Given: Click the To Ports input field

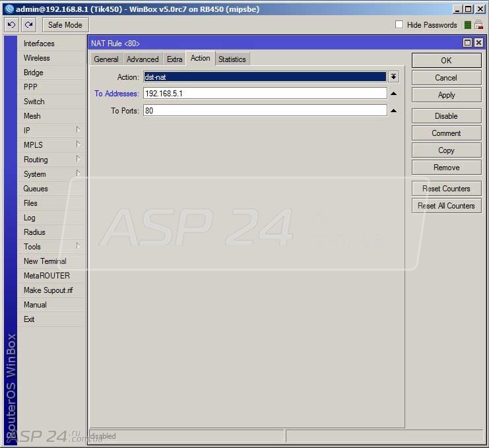Looking at the screenshot, I should tap(265, 111).
